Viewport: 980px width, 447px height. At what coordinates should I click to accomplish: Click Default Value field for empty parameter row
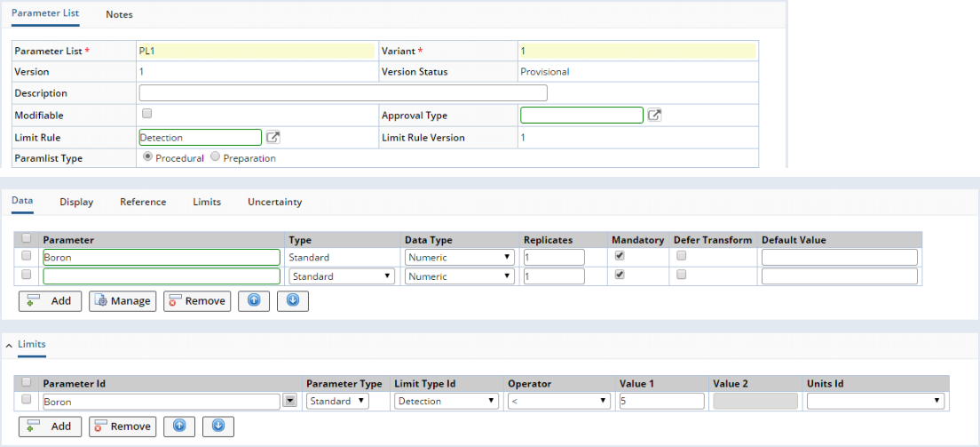[x=840, y=276]
